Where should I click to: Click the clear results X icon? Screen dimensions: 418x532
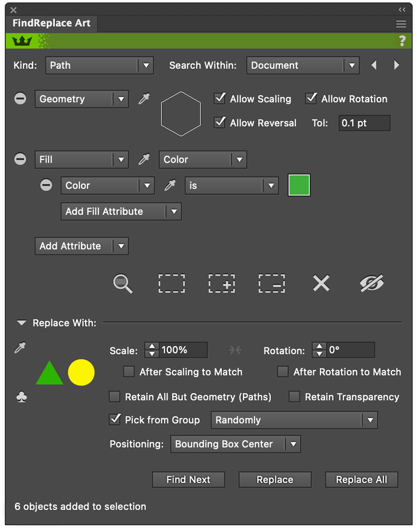321,284
